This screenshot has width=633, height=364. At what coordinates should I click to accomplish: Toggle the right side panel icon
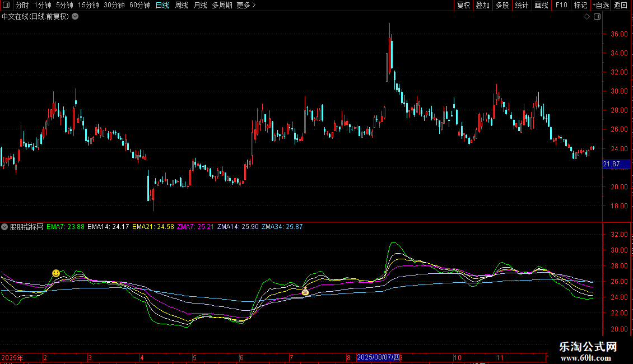(x=597, y=17)
